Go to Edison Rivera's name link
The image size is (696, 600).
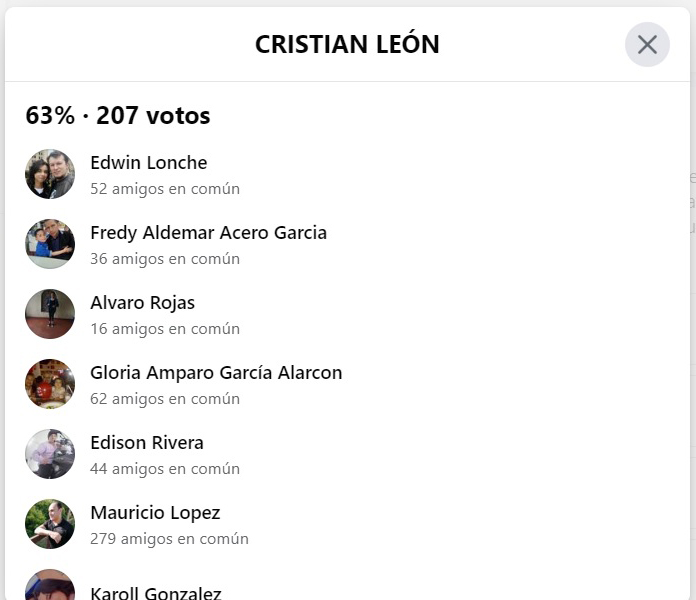[x=147, y=443]
